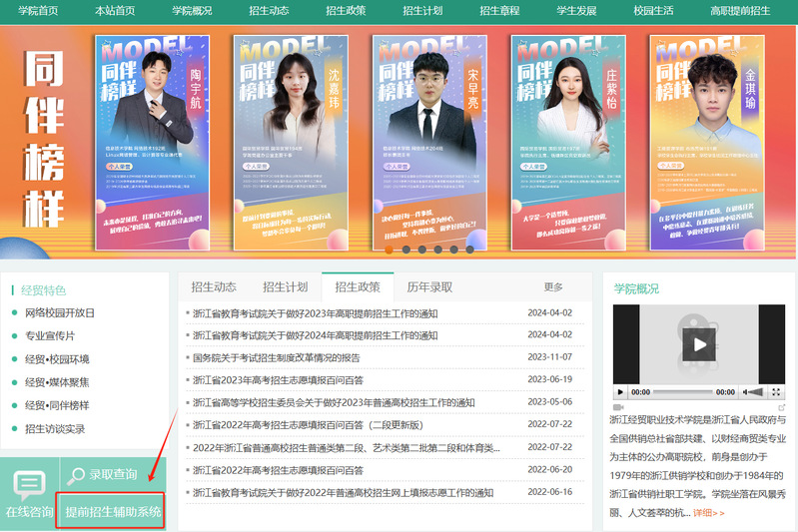Click the 录取查询 magnifier icon

click(75, 474)
